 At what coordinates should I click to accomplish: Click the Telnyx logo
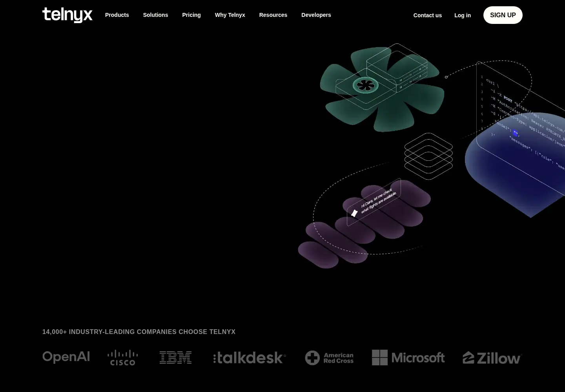[67, 15]
